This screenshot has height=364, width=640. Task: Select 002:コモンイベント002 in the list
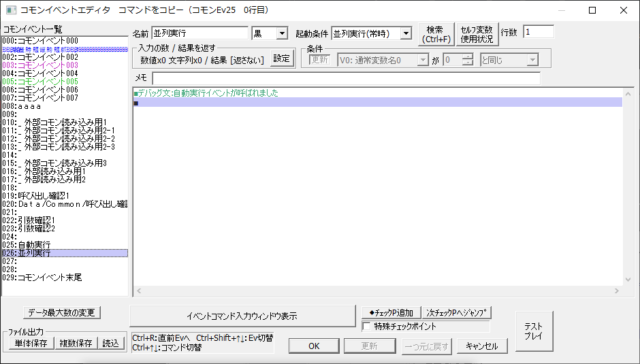[x=65, y=57]
